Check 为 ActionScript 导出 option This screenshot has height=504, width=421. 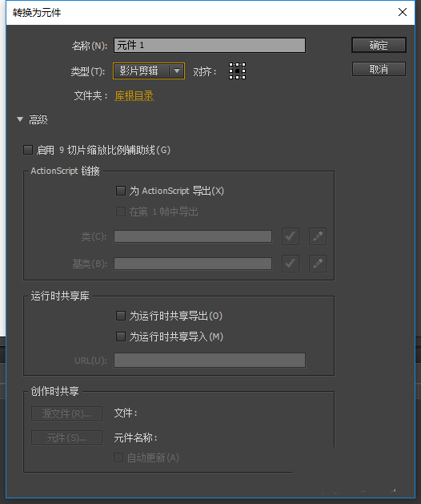click(121, 191)
